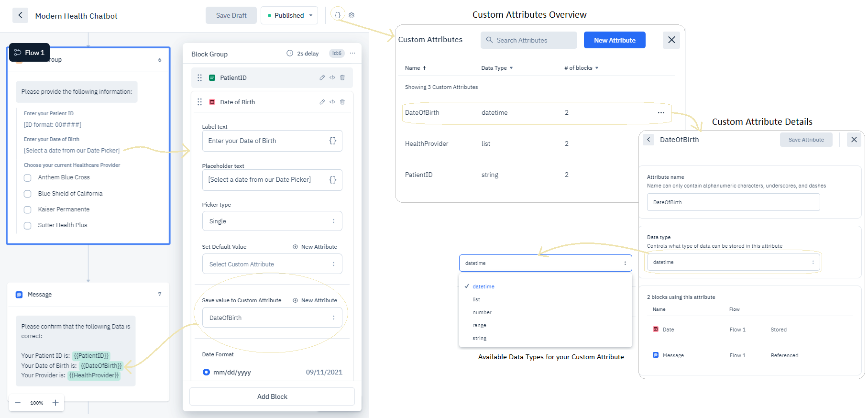Zoom in the flow canvas
The height and width of the screenshot is (418, 868).
55,403
